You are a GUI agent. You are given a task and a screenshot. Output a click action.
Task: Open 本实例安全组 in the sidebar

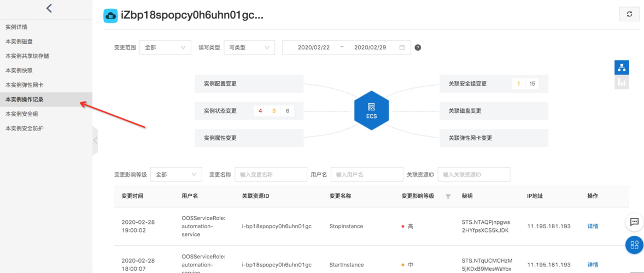click(22, 114)
